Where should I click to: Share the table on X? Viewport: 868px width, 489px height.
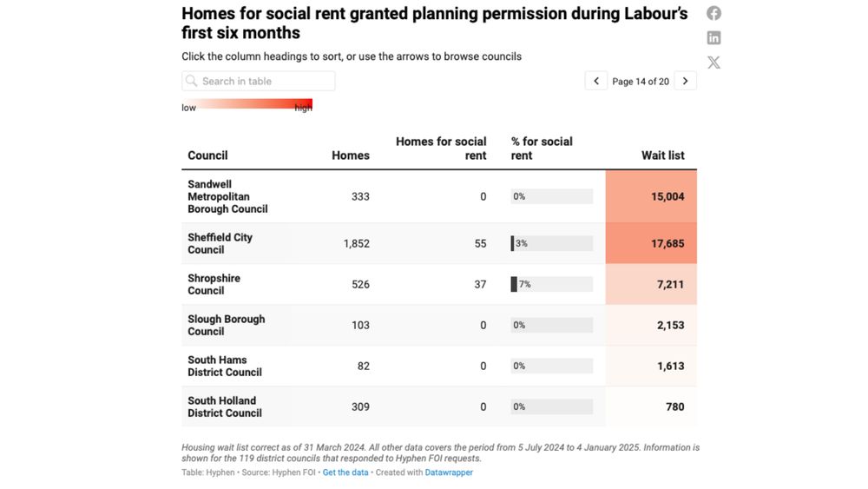(713, 63)
